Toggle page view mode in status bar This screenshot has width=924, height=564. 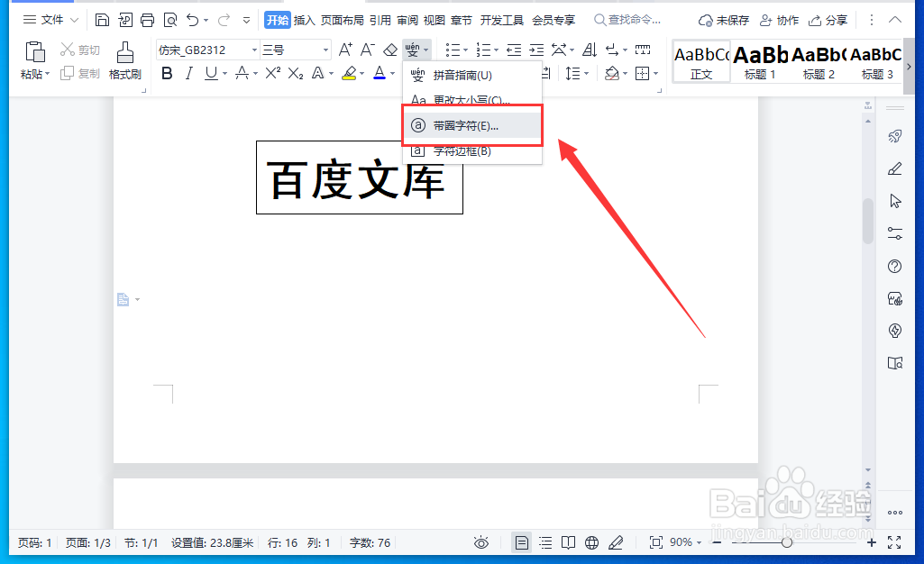click(522, 542)
